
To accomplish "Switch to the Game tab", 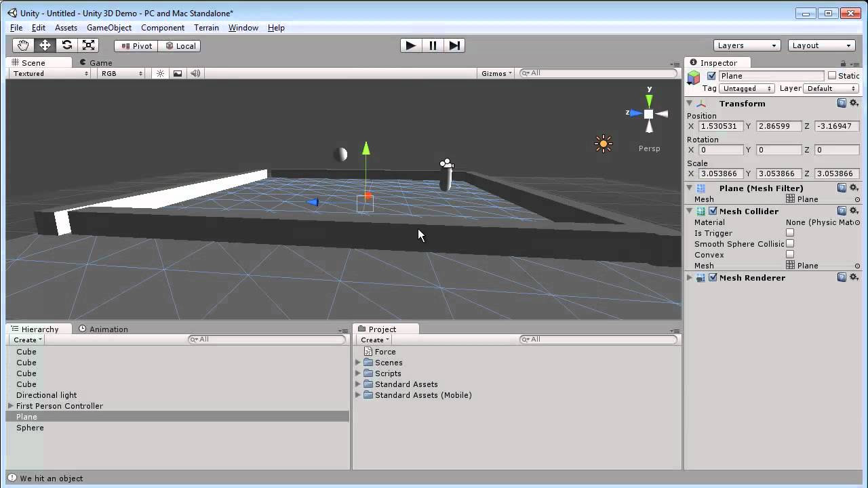I will pos(95,62).
